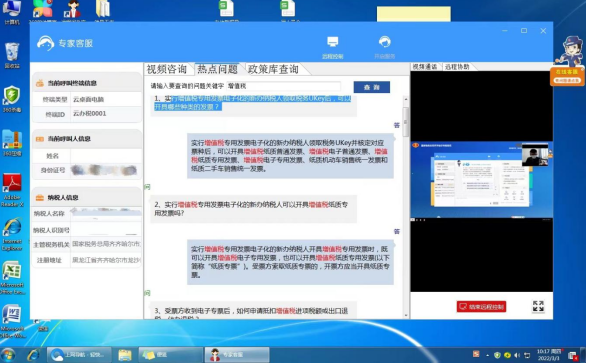Click the fullscreen expand arrows icon
This screenshot has width=592, height=364.
538,306
